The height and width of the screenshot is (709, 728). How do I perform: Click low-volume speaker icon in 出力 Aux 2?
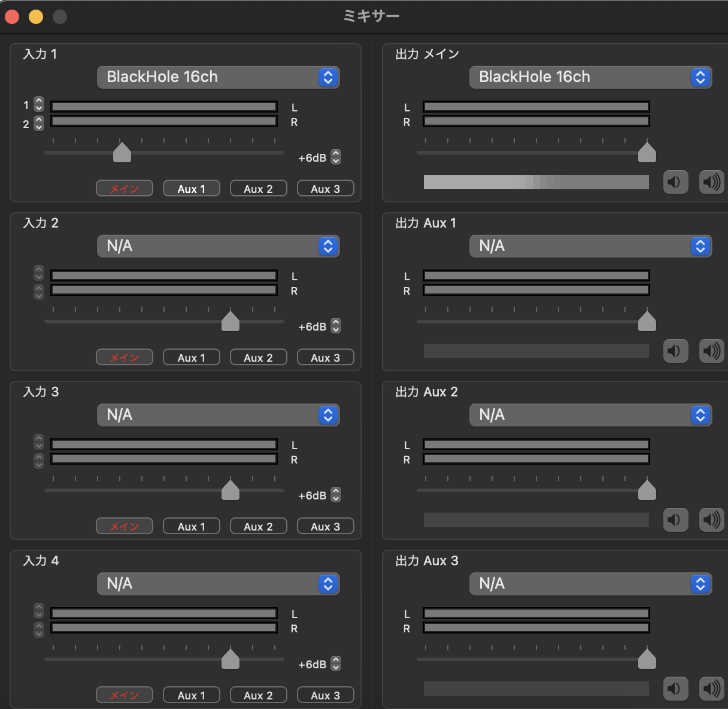coord(675,520)
